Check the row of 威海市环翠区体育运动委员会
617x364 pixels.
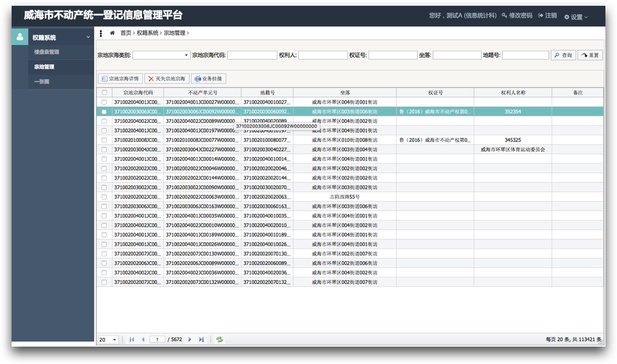pos(104,150)
